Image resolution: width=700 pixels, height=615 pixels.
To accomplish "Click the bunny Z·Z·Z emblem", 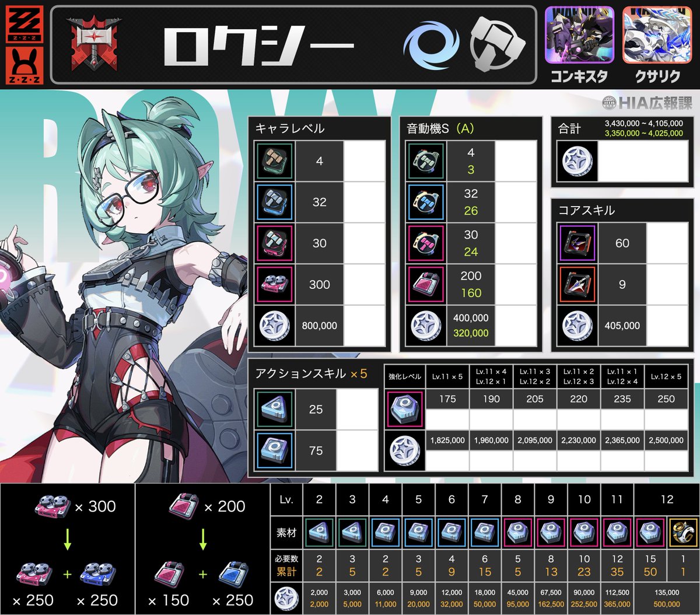I will coord(23,64).
